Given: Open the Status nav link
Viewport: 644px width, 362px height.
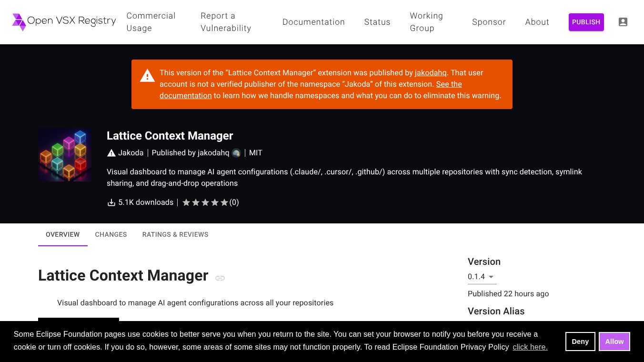Looking at the screenshot, I should coord(377,22).
